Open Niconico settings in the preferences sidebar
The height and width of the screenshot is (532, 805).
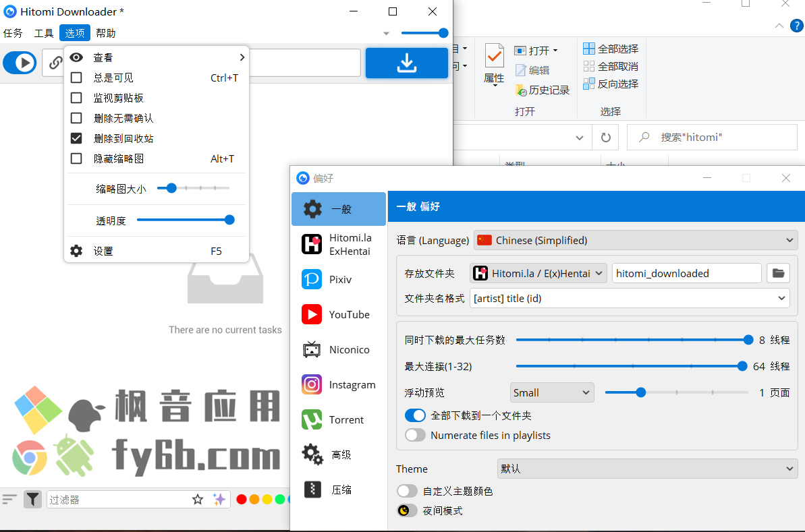click(x=339, y=350)
